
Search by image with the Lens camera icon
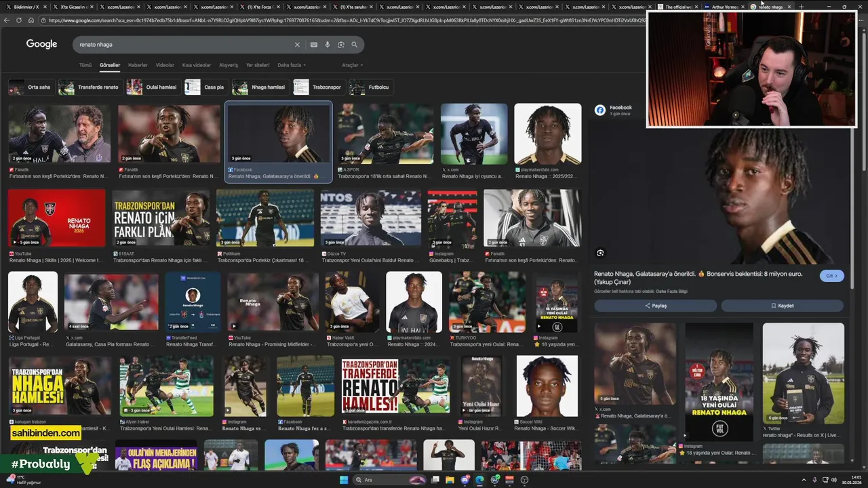tap(340, 45)
